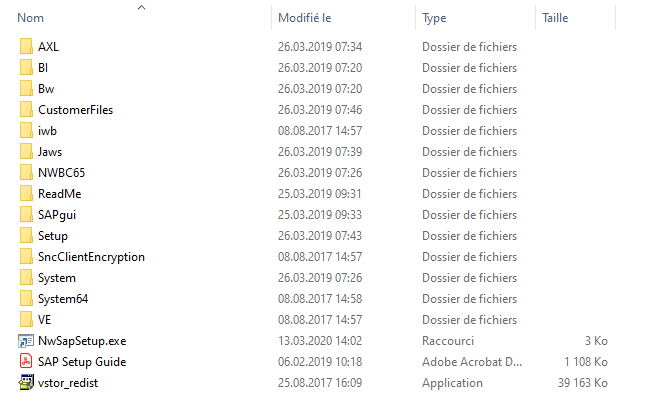This screenshot has height=412, width=646.
Task: Toggle sort direction arrow above Nom
Action: pyautogui.click(x=141, y=7)
